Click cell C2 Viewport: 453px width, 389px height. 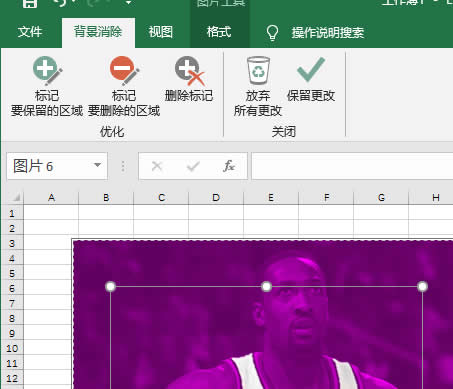[161, 227]
